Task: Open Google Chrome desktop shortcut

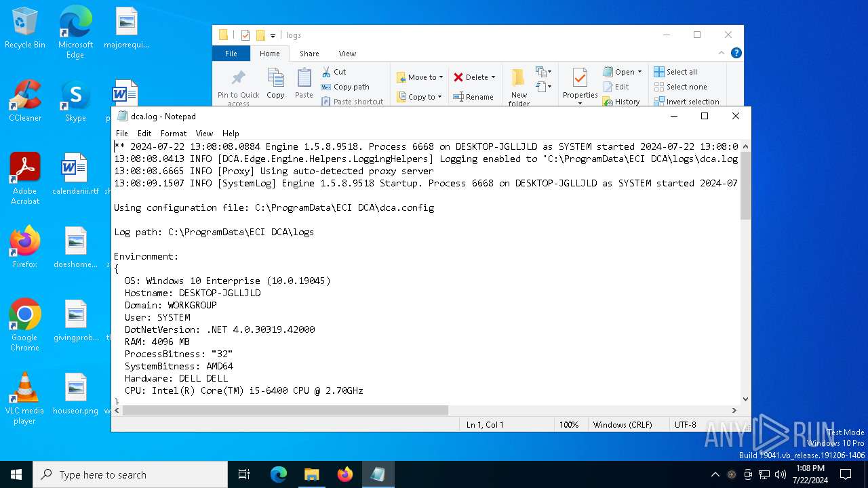Action: pyautogui.click(x=25, y=325)
